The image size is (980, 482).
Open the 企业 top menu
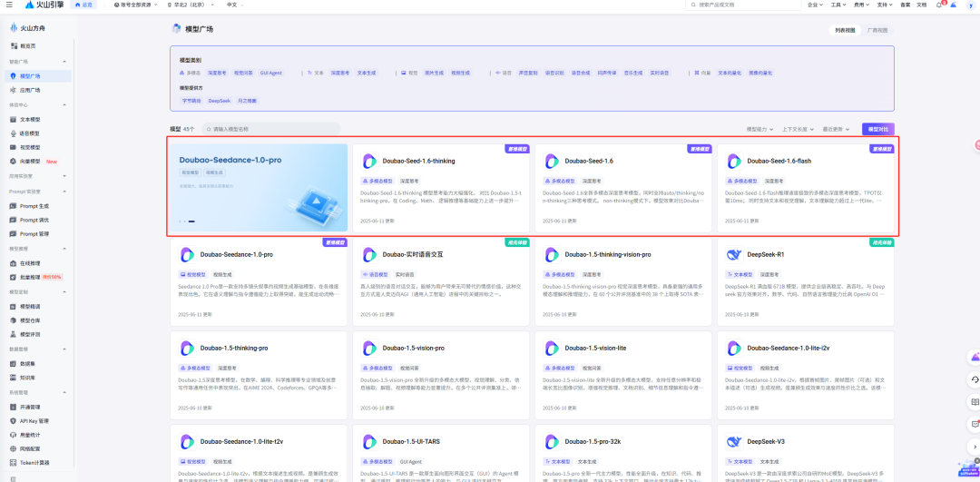[815, 5]
